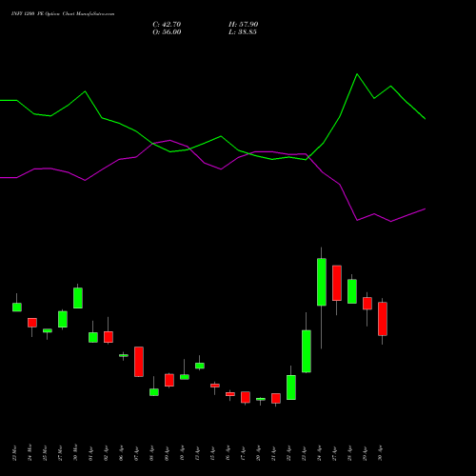Click the red candlestick for 27 Apr
476x476 pixels.
click(337, 283)
